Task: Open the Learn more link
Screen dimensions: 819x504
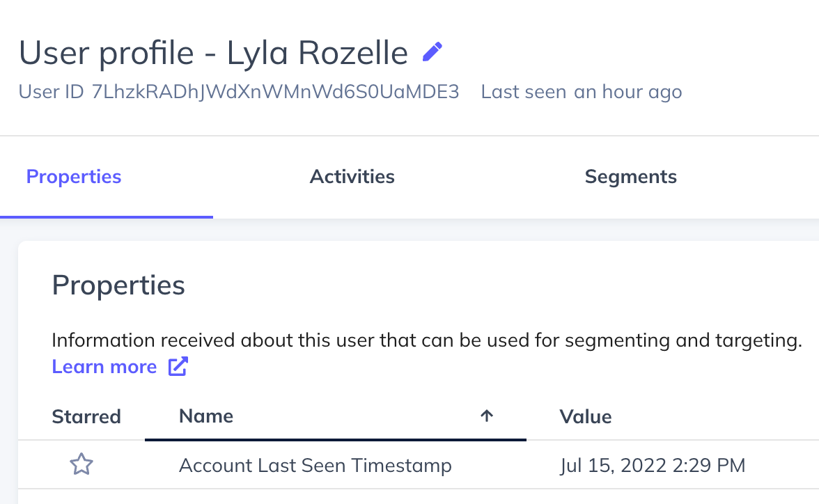Action: click(x=104, y=367)
